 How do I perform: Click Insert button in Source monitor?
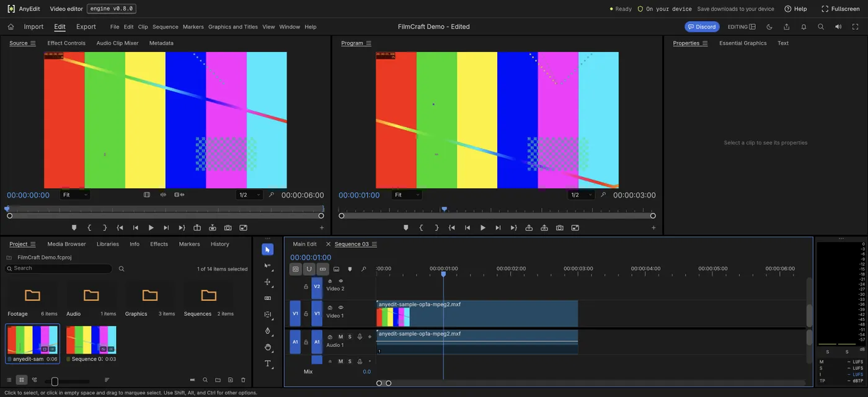(197, 228)
